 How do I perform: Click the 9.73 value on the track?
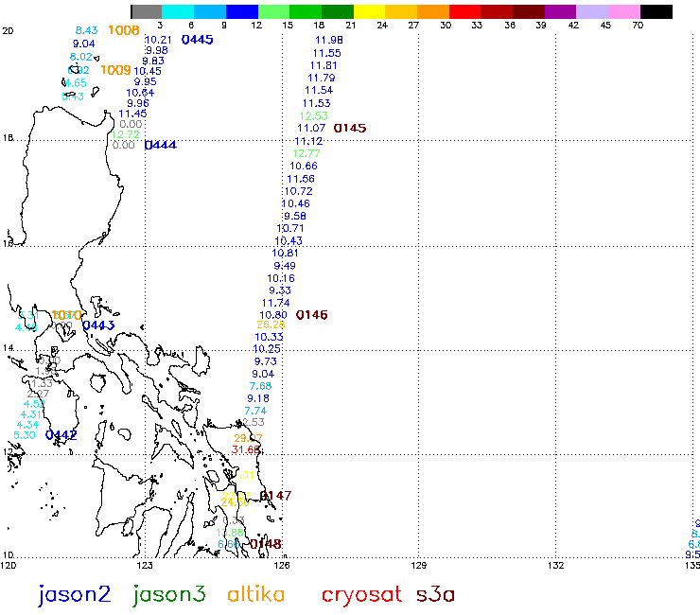(x=266, y=361)
